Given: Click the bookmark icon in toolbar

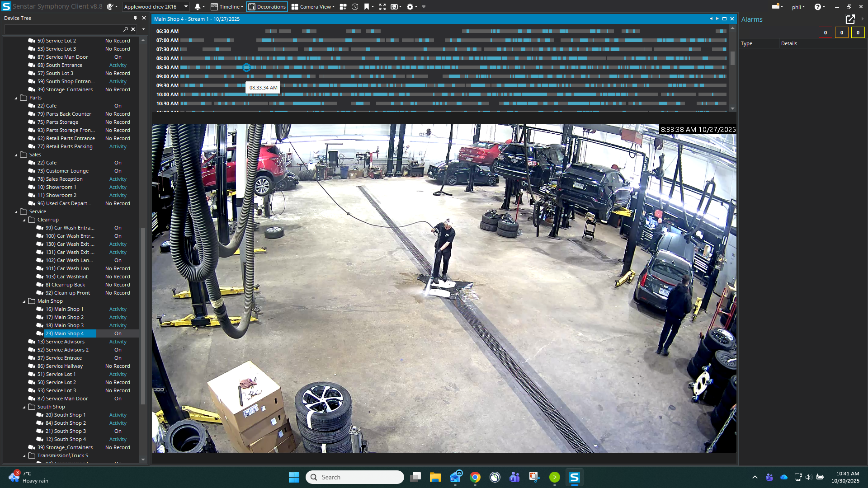Looking at the screenshot, I should pos(367,7).
